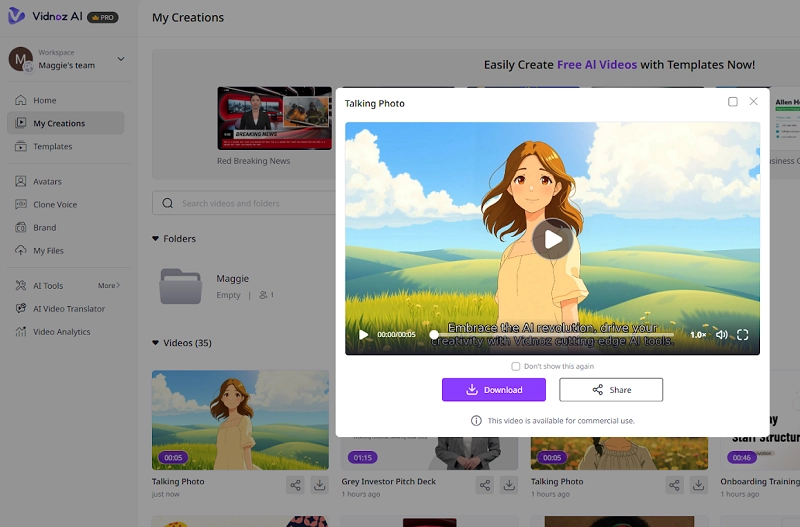800x527 pixels.
Task: Open Video Analytics from the sidebar
Action: [x=61, y=332]
